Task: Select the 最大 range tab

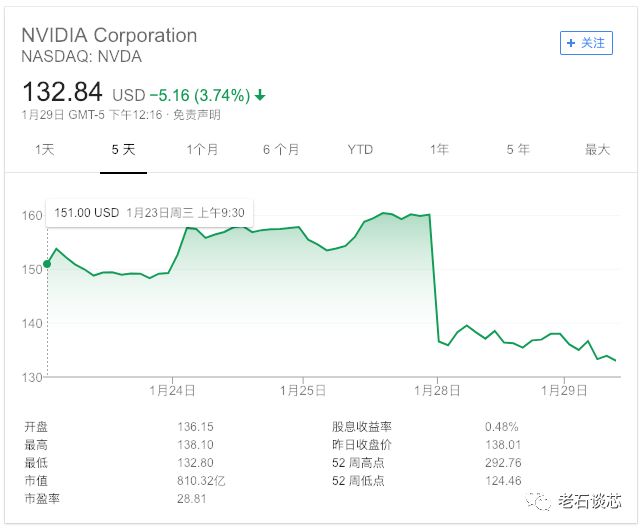Action: click(x=597, y=149)
